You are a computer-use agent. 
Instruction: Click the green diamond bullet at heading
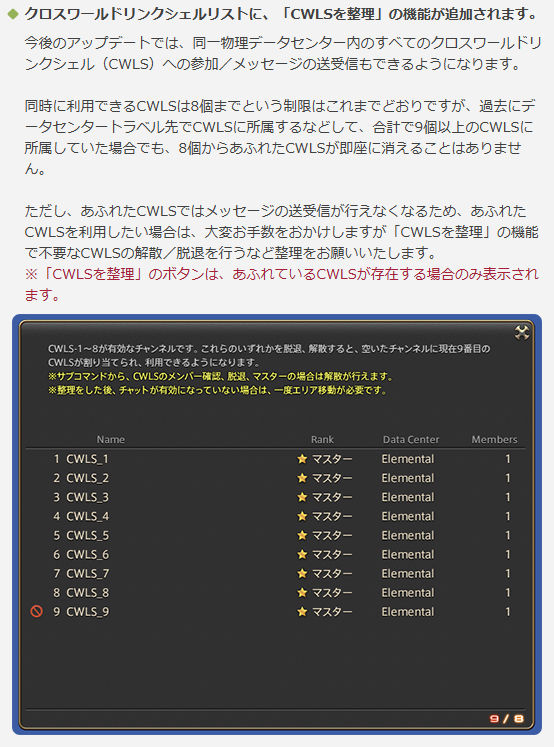coord(13,14)
